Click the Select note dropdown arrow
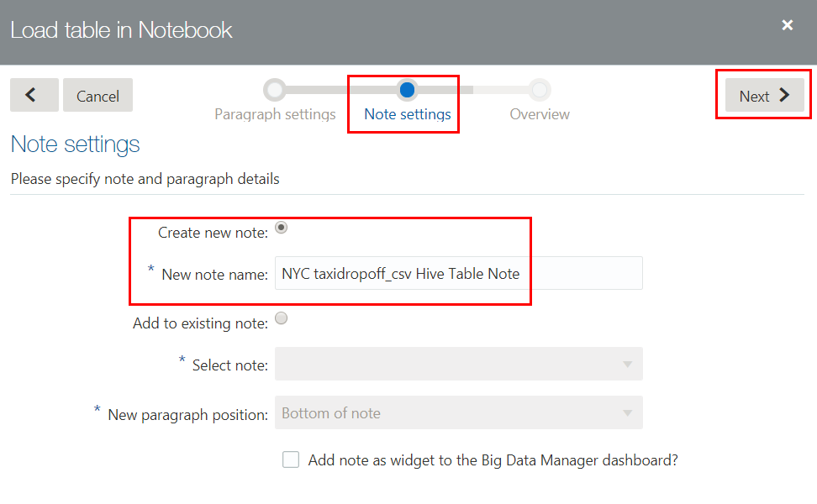Viewport: 817px width, 504px height. click(x=627, y=365)
